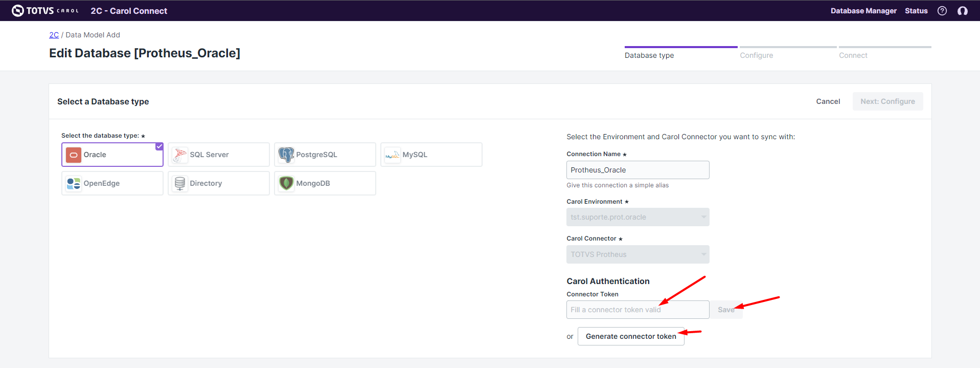Image resolution: width=980 pixels, height=368 pixels.
Task: Follow the 2C breadcrumb link
Action: (54, 35)
